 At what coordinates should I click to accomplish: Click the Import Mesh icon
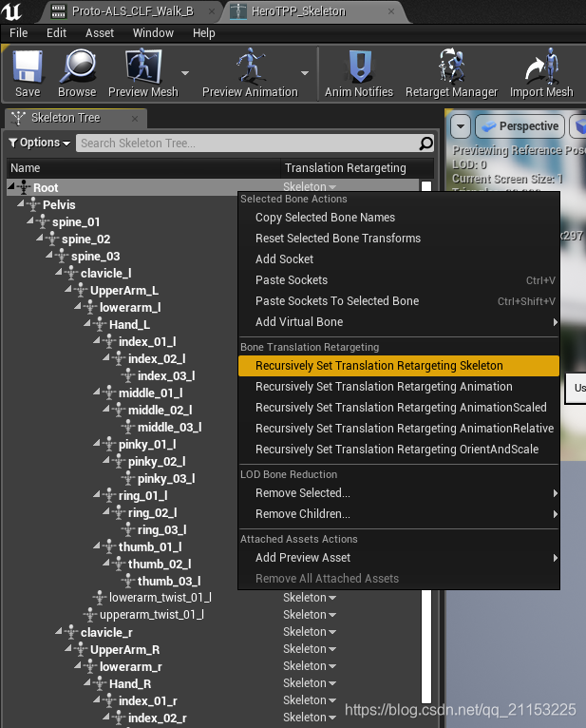[541, 72]
